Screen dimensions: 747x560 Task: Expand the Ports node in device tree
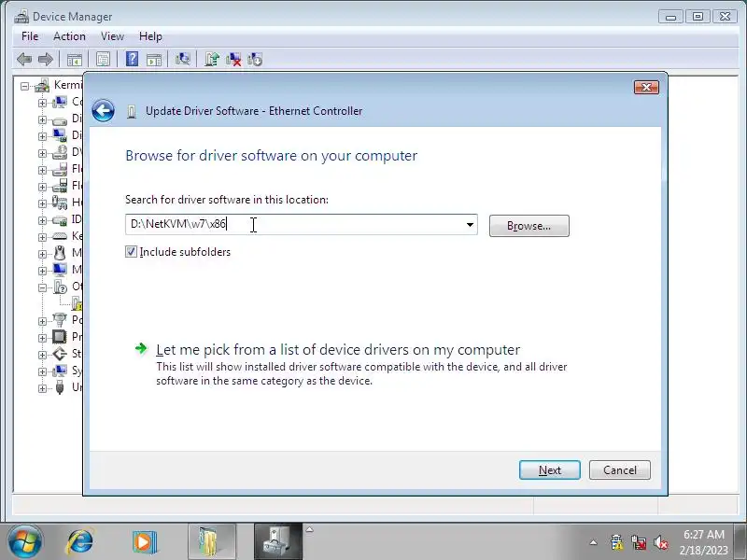tap(42, 321)
